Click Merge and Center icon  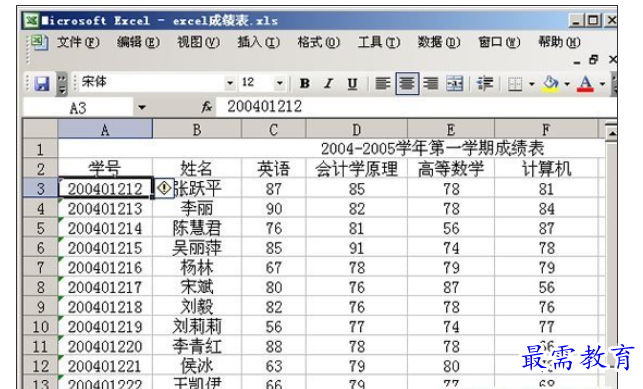click(x=455, y=84)
